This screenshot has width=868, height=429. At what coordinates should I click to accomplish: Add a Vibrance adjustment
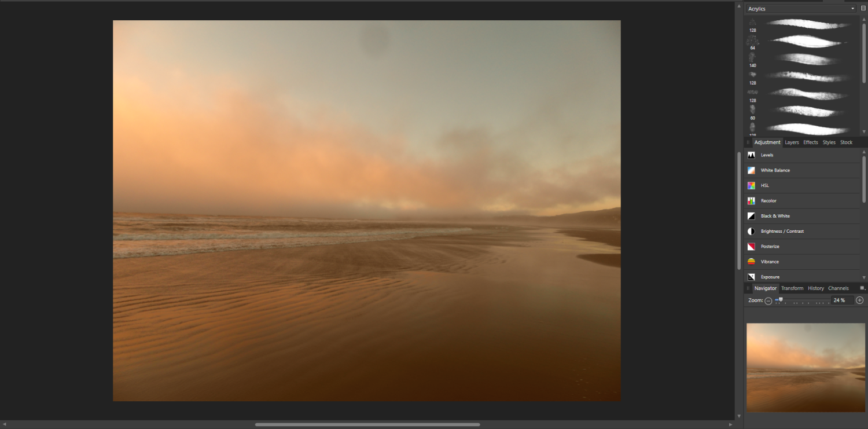[803, 262]
